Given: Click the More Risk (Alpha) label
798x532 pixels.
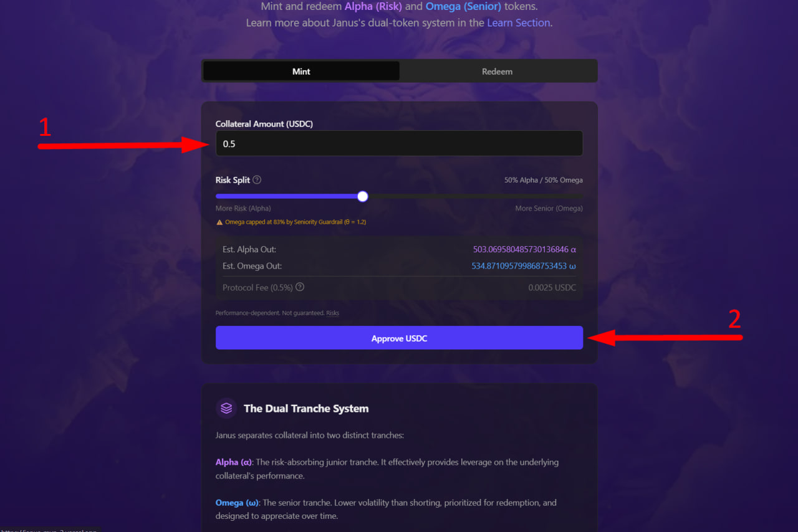Looking at the screenshot, I should pyautogui.click(x=243, y=209).
